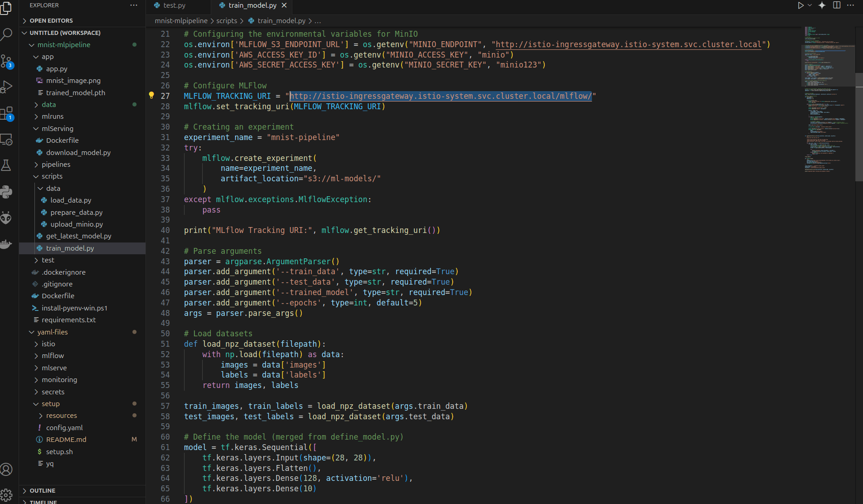Click the Copilot sparkle icon in editor toolbar

click(x=821, y=5)
